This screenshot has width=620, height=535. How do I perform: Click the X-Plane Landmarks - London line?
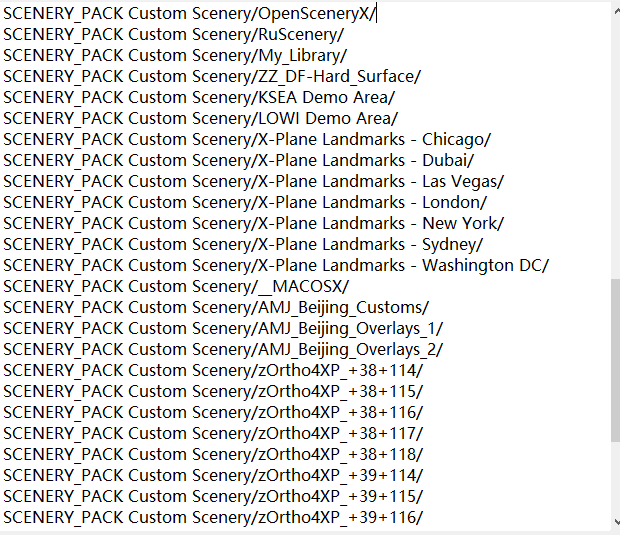tap(245, 202)
